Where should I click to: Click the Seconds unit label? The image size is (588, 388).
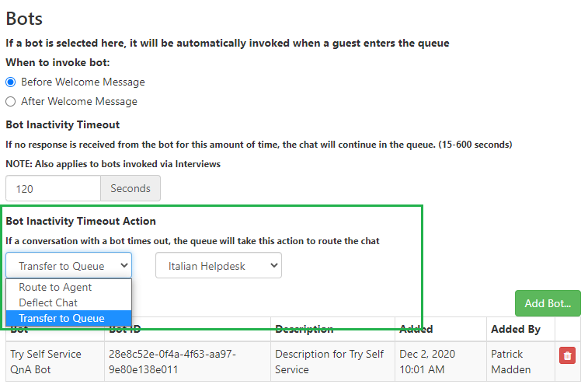coord(130,188)
